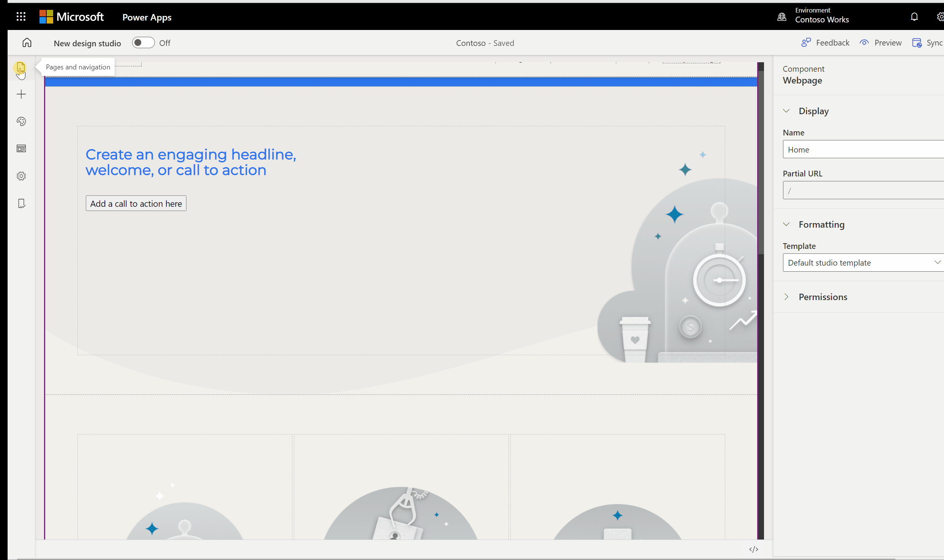Open the sidebar Settings gear icon
The width and height of the screenshot is (944, 560).
[21, 176]
